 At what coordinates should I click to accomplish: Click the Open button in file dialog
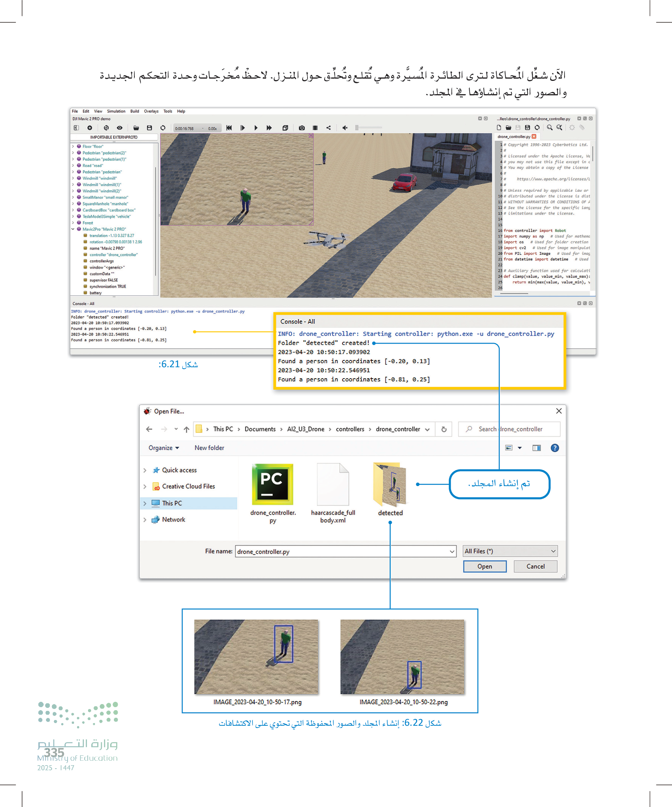point(484,566)
